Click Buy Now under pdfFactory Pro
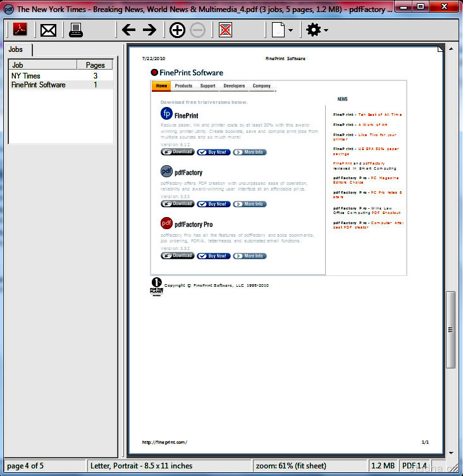 214,256
